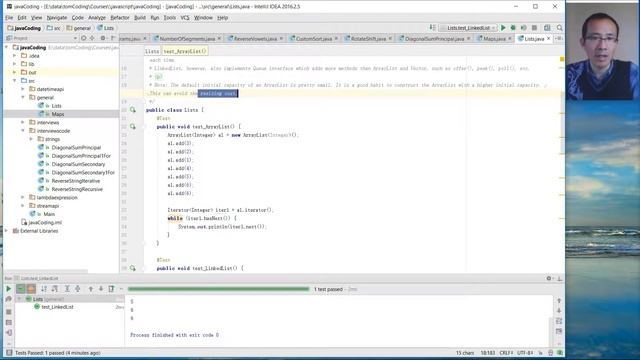The height and width of the screenshot is (360, 640).
Task: Open the Navigate menu
Action: point(57,18)
